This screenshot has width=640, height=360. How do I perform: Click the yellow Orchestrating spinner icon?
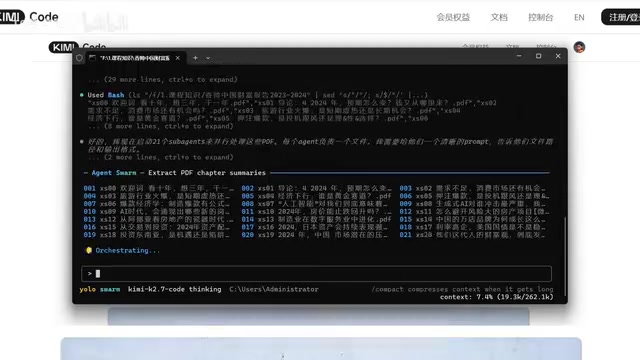(89, 250)
